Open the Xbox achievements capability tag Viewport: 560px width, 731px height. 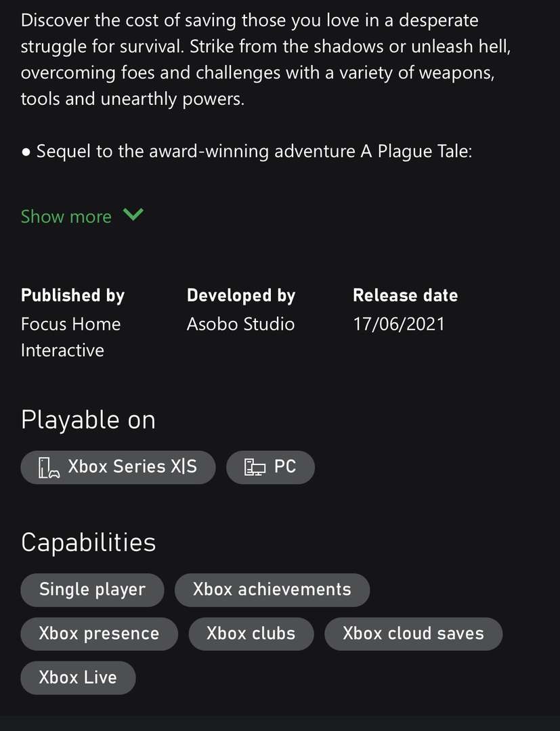(272, 590)
